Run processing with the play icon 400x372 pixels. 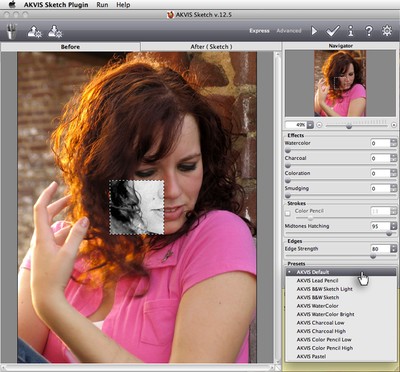coord(314,31)
